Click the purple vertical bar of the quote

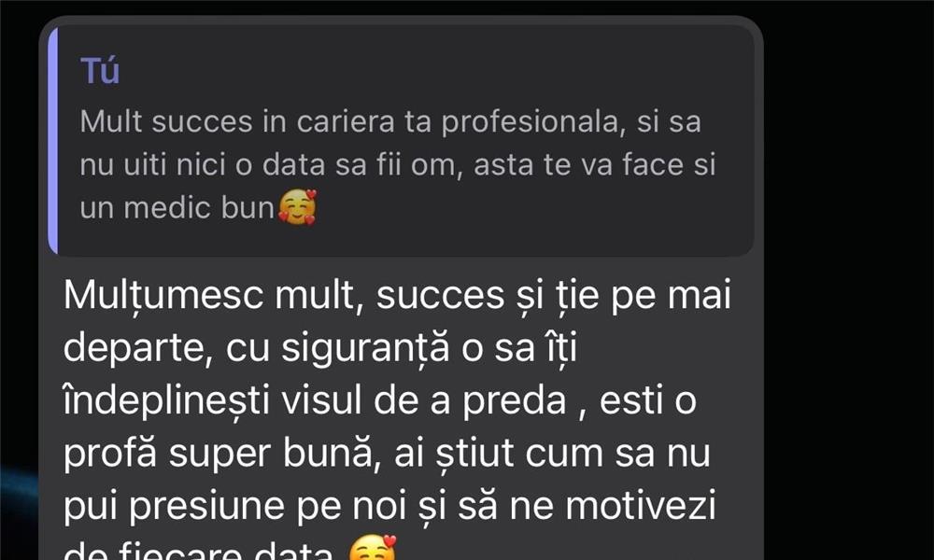point(53,140)
